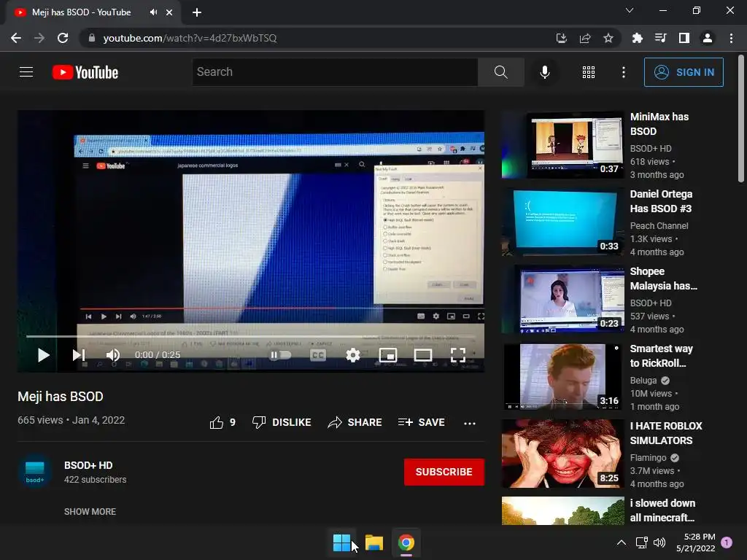
Task: Open I HATE ROBLOX SIMULATORS title
Action: point(666,433)
